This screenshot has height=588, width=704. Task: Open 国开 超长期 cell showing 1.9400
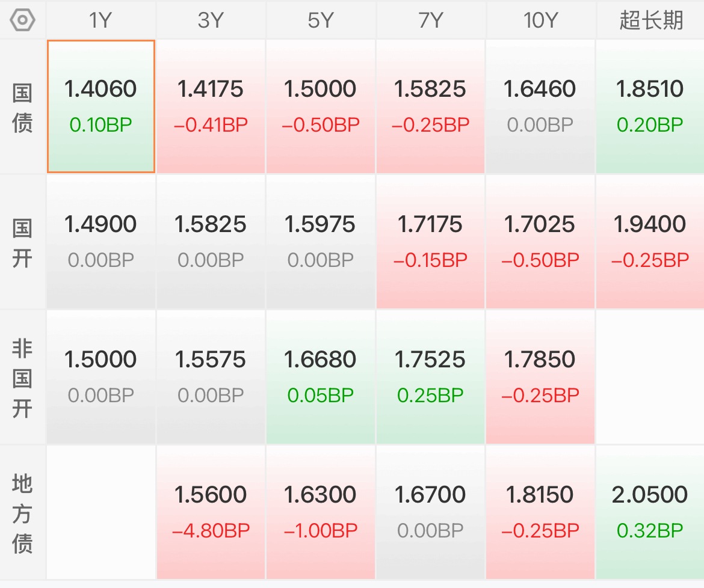click(650, 242)
